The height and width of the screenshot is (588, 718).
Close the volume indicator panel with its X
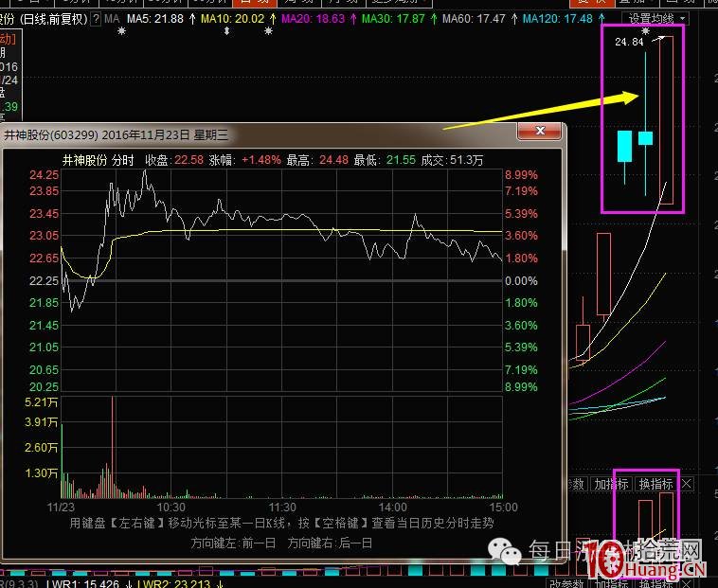tap(687, 484)
